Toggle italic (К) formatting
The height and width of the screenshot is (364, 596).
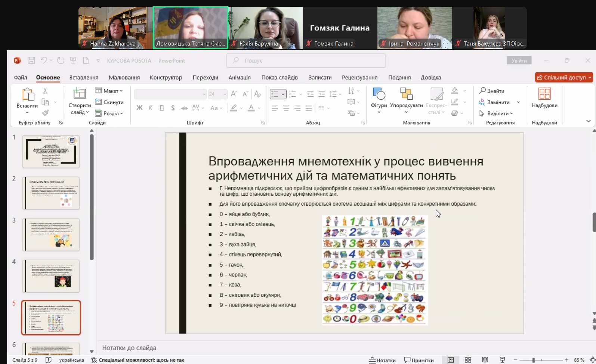pos(151,108)
